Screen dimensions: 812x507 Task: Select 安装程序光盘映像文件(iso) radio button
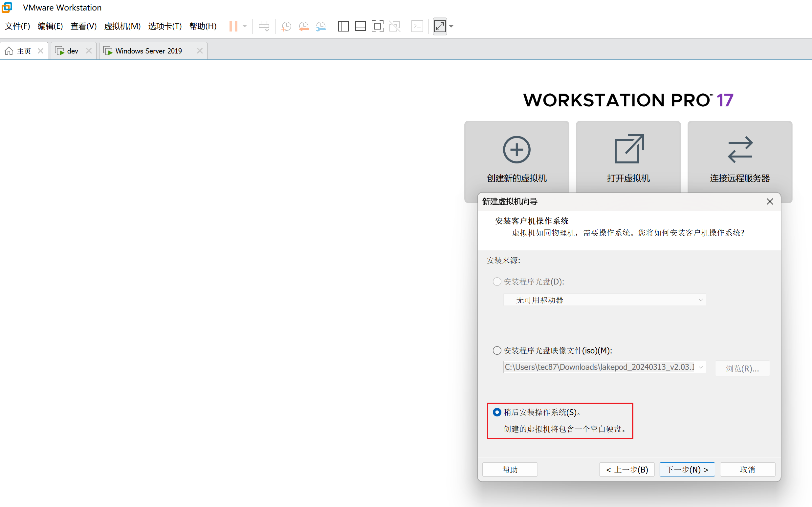click(497, 350)
